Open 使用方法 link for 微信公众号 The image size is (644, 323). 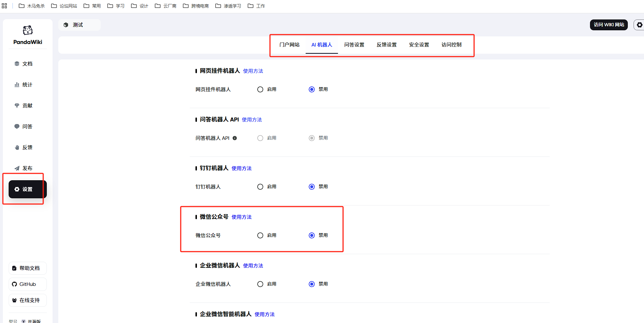(x=242, y=217)
